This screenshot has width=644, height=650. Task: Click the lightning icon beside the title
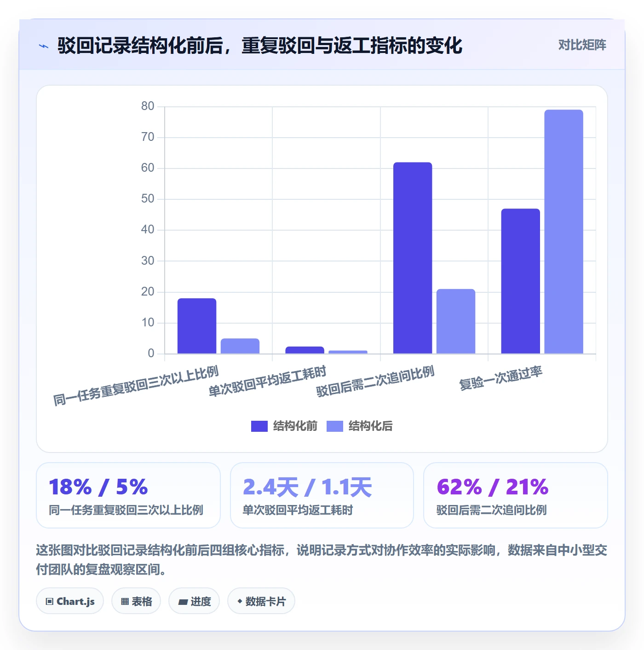44,46
